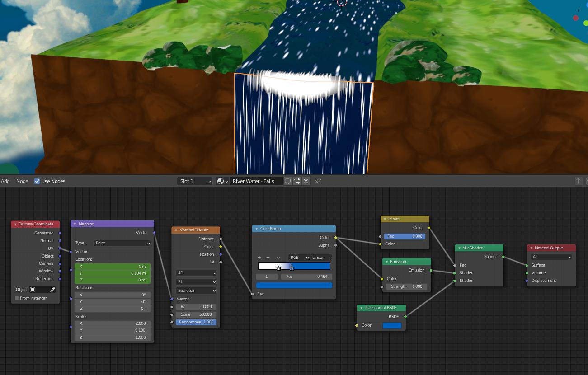This screenshot has height=375, width=588.
Task: Click the Invert Fac 1.000 slider
Action: coord(405,236)
